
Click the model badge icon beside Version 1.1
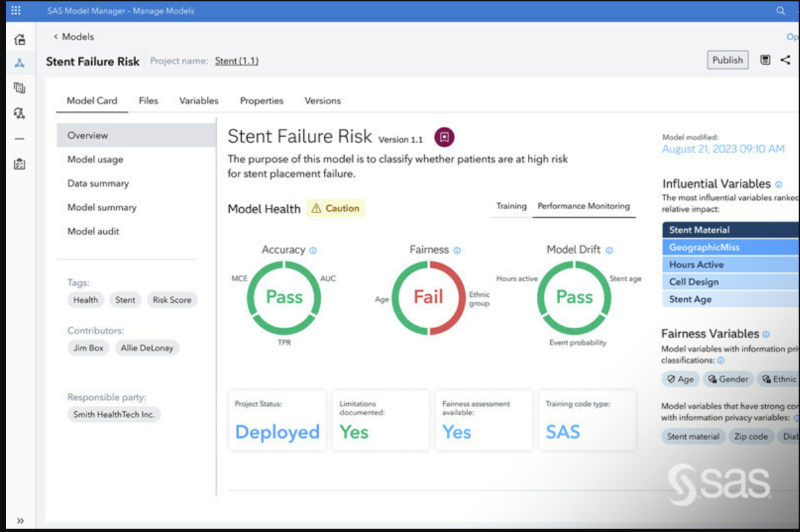(445, 137)
